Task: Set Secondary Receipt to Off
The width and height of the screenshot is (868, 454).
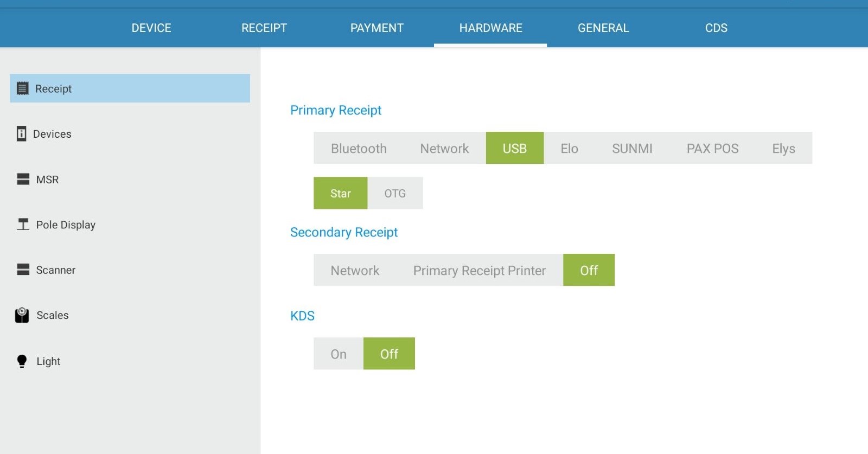Action: click(x=589, y=270)
